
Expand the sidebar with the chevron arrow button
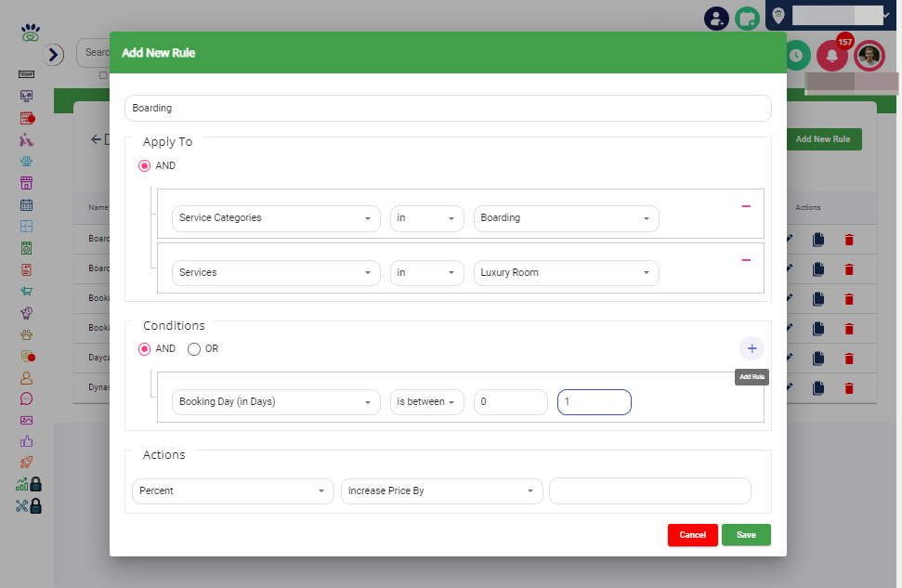point(53,55)
